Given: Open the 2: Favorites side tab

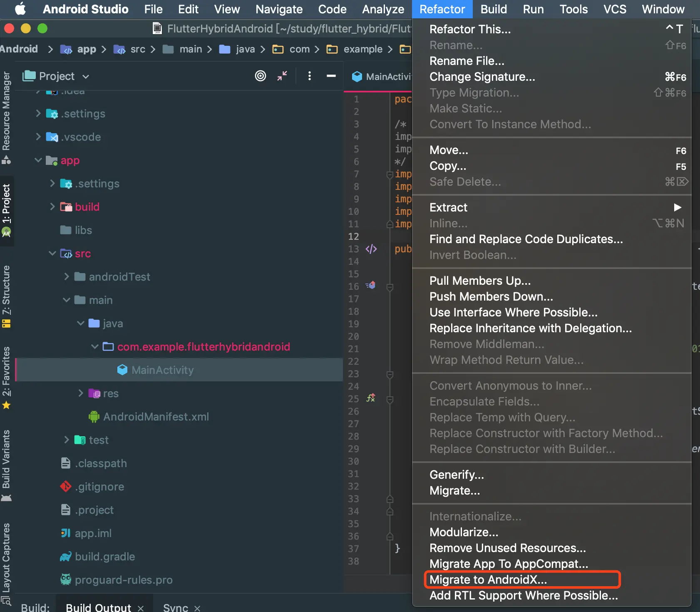Looking at the screenshot, I should (6, 377).
